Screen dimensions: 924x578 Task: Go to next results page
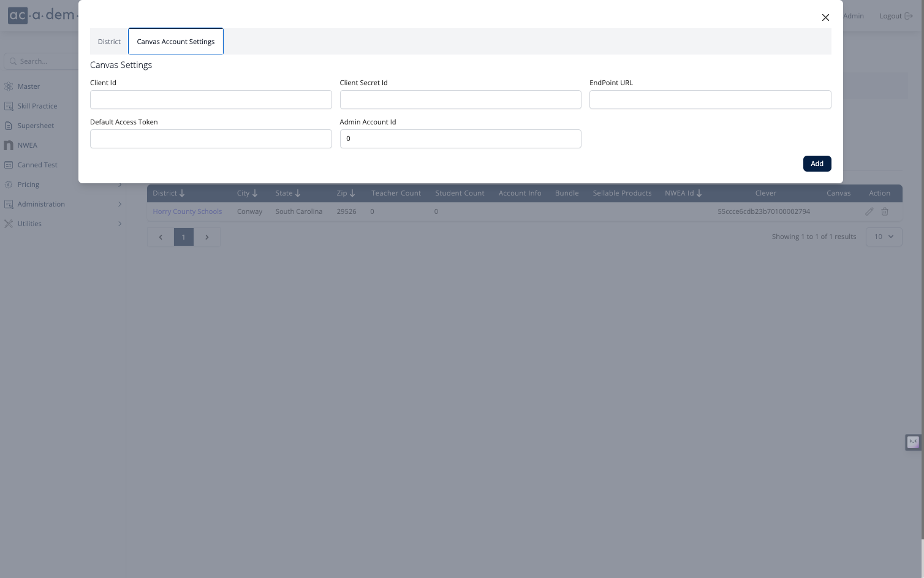pyautogui.click(x=207, y=237)
